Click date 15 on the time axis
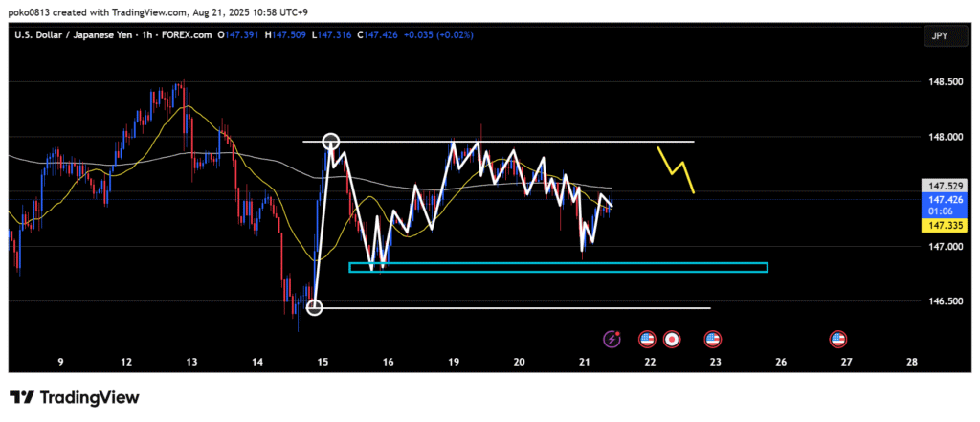This screenshot has width=980, height=422. (x=323, y=363)
